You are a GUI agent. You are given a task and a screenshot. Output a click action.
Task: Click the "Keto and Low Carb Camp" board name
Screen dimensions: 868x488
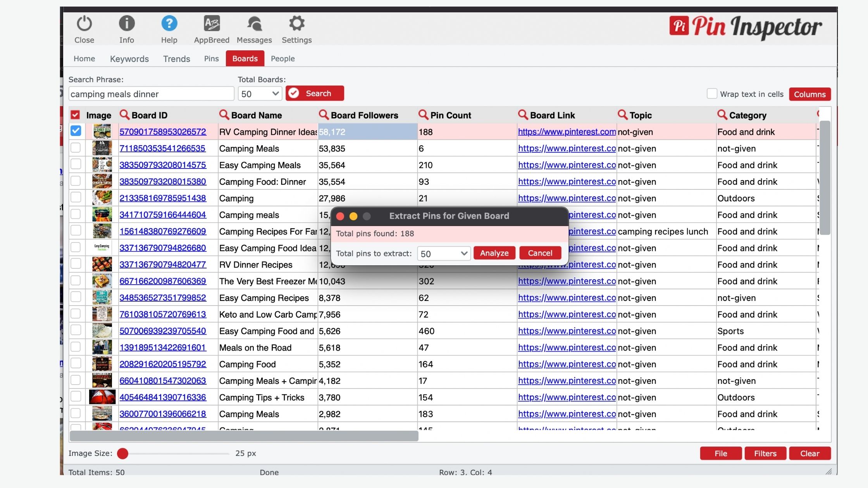tap(268, 314)
